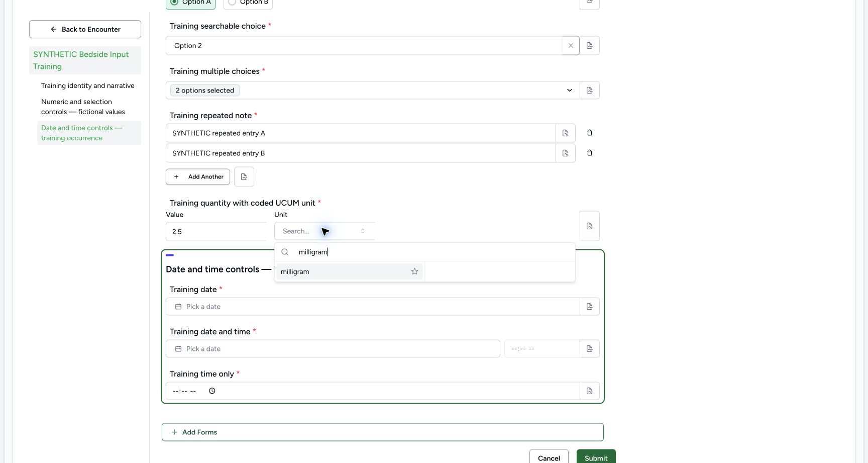Image resolution: width=868 pixels, height=463 pixels.
Task: Open note icon for UCUM quantity field
Action: pyautogui.click(x=590, y=226)
